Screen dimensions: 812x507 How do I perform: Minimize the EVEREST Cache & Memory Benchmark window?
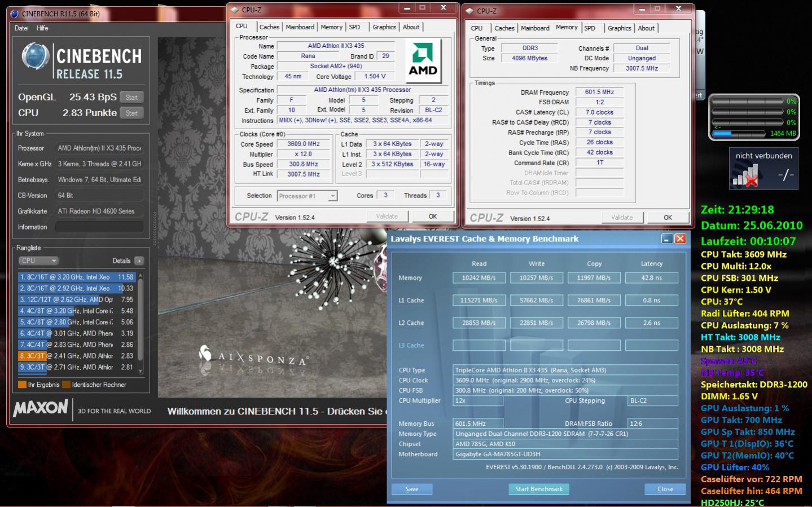(667, 239)
